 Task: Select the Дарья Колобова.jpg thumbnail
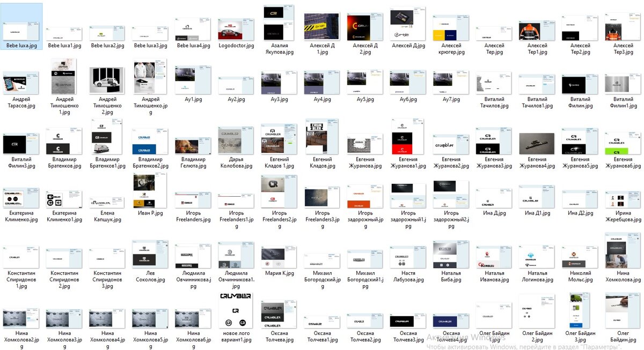point(236,140)
